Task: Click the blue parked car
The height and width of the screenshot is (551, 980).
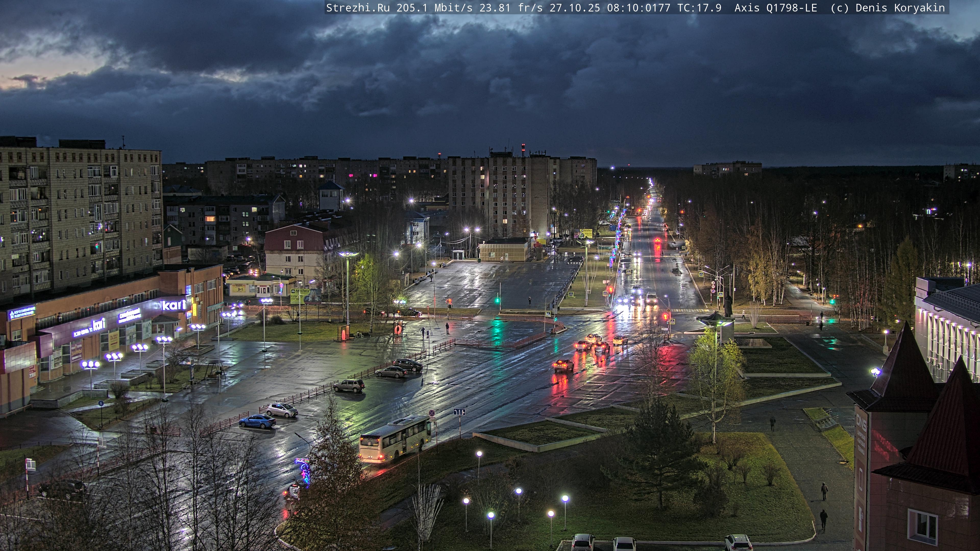Action: click(257, 421)
